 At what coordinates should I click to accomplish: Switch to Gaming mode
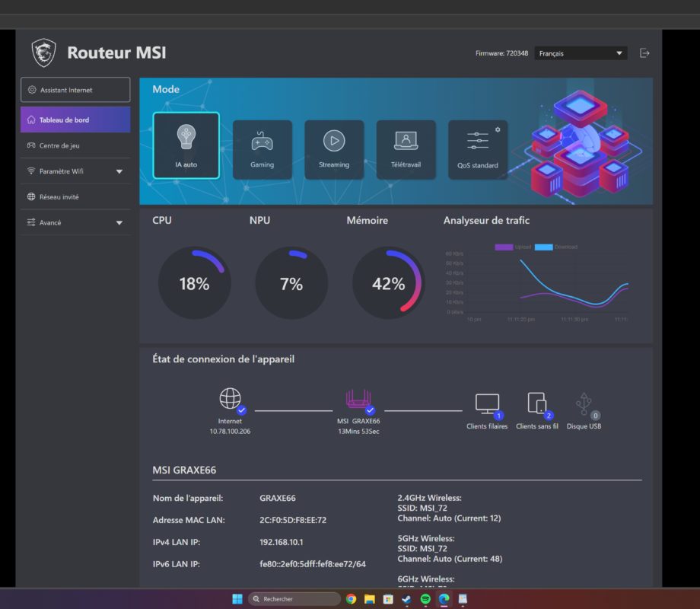point(262,149)
